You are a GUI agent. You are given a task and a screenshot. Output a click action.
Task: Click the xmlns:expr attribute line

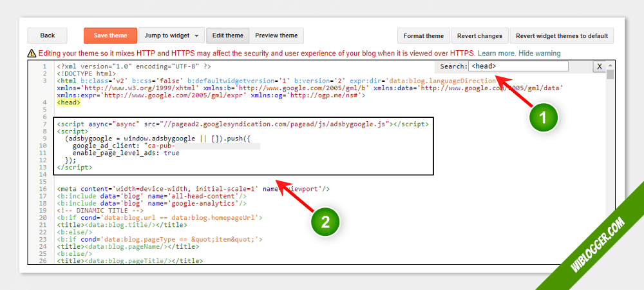[211, 95]
